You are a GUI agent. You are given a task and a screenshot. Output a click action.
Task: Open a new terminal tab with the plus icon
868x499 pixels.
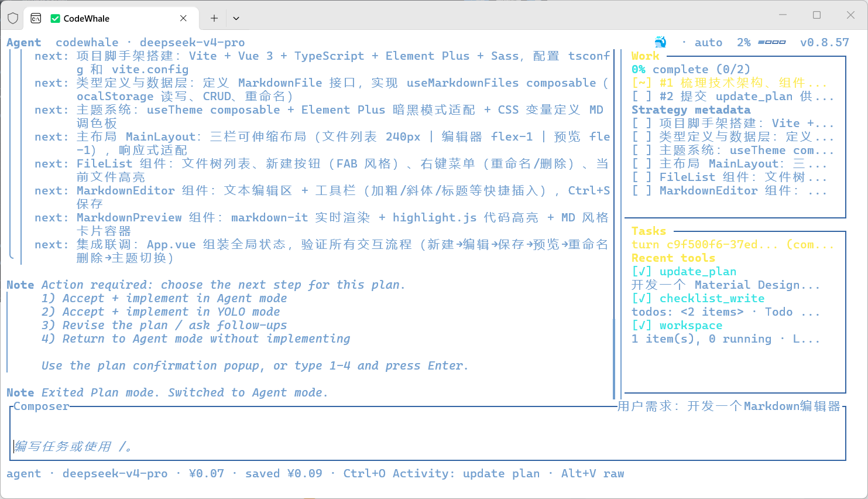tap(214, 18)
